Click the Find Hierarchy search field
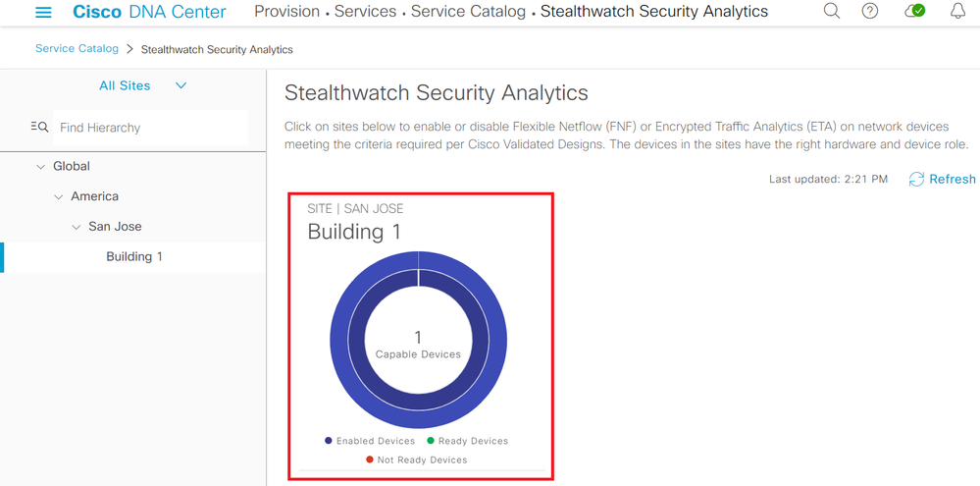The height and width of the screenshot is (486, 980). tap(147, 128)
